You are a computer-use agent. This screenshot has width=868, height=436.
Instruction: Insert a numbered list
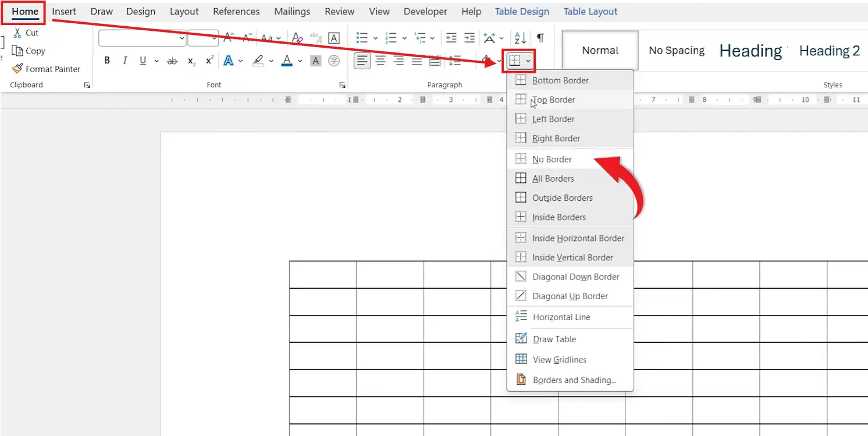(391, 38)
